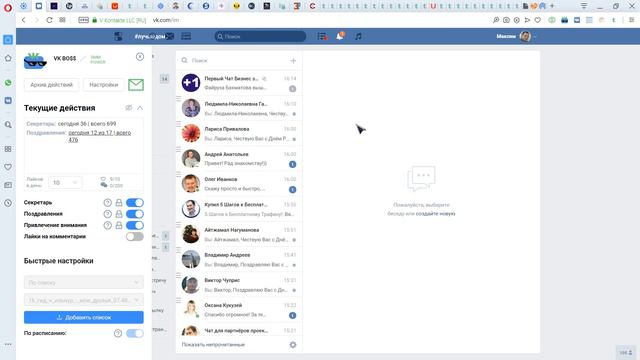This screenshot has width=640, height=360.
Task: Focus the VK top search field
Action: tap(260, 36)
